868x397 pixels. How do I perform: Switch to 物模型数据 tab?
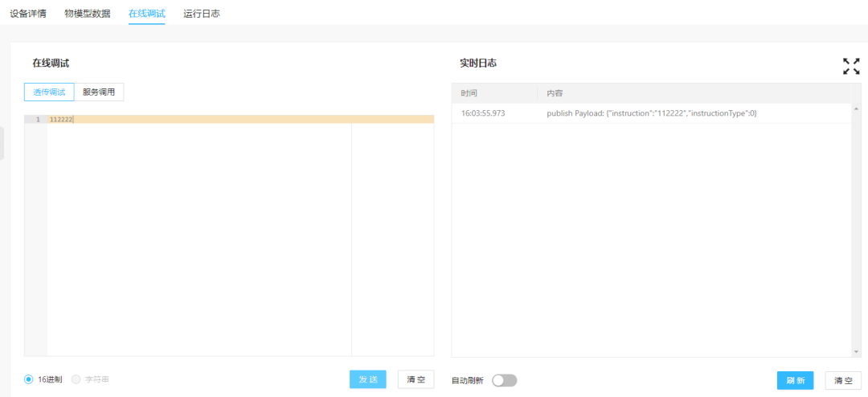[88, 14]
